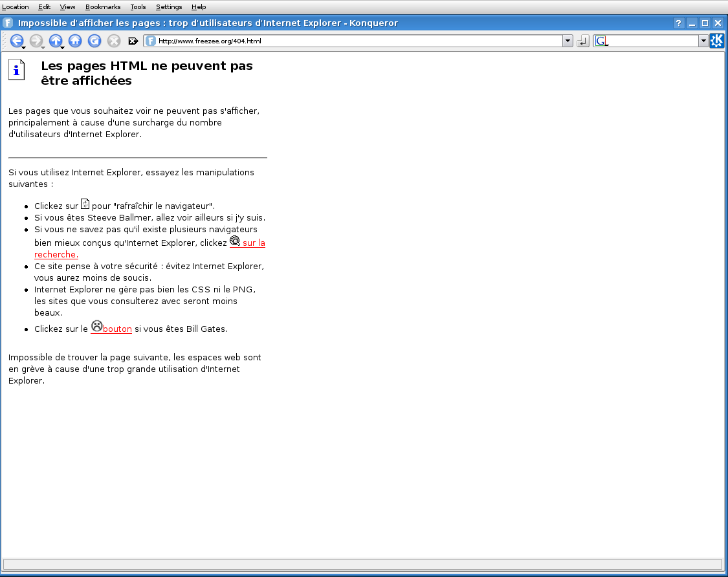Open the search bar dropdown arrow
Image resolution: width=728 pixels, height=577 pixels.
(x=703, y=41)
